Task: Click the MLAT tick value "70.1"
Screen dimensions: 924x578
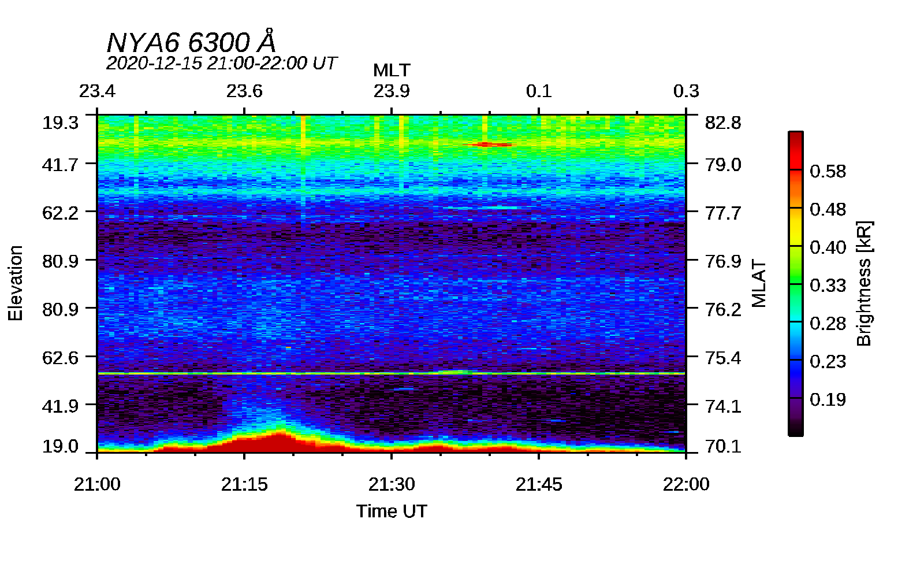Action: [x=723, y=446]
